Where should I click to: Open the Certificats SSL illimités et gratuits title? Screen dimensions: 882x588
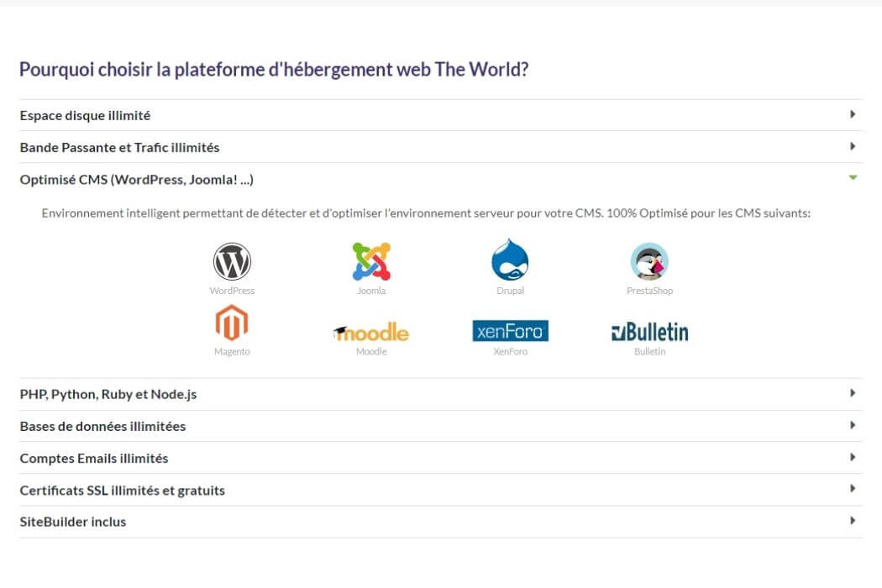(122, 491)
